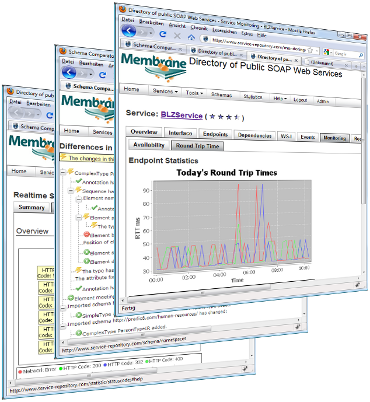The image size is (370, 402).
Task: Click the blue back arrow in front window
Action: pyautogui.click(x=129, y=31)
